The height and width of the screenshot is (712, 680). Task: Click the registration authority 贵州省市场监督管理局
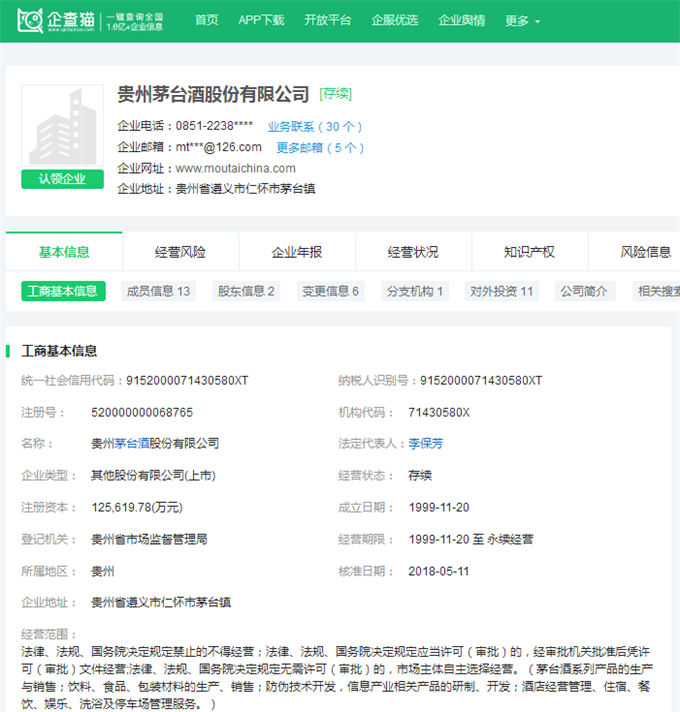tap(149, 539)
